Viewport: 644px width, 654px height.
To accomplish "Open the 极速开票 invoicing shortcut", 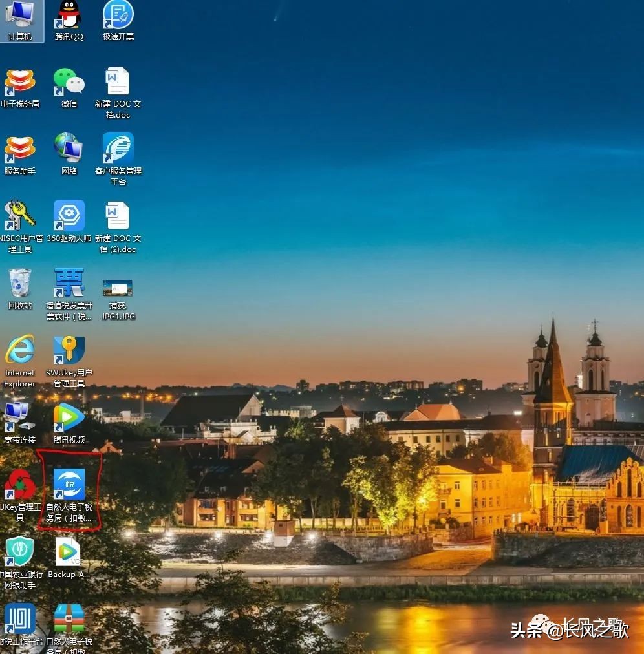I will (118, 16).
